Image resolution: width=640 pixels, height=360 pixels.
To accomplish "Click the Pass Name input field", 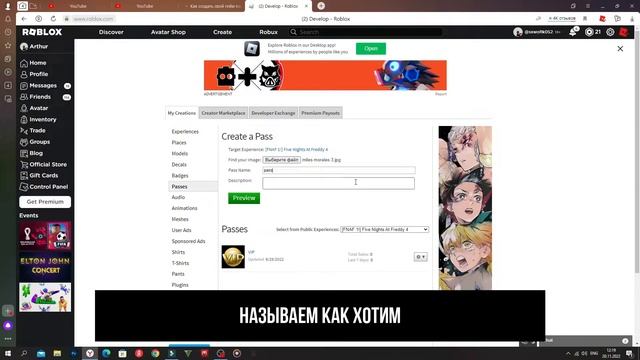I will (x=339, y=170).
